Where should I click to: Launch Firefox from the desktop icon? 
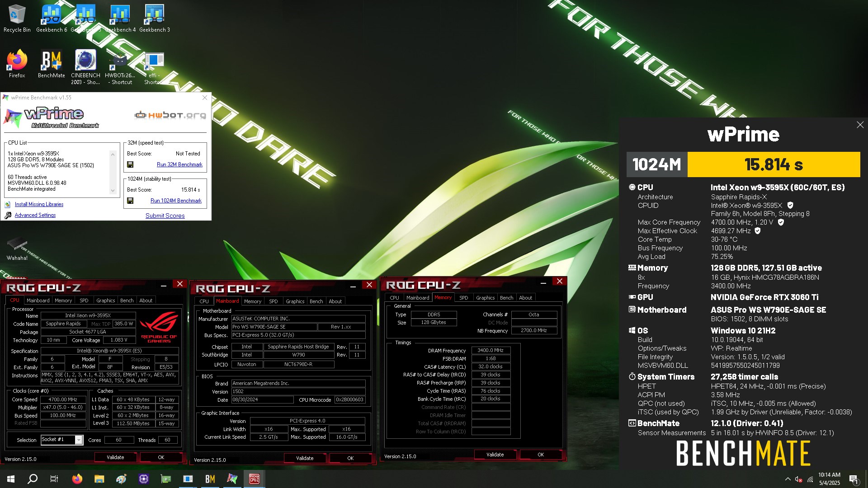pyautogui.click(x=17, y=64)
